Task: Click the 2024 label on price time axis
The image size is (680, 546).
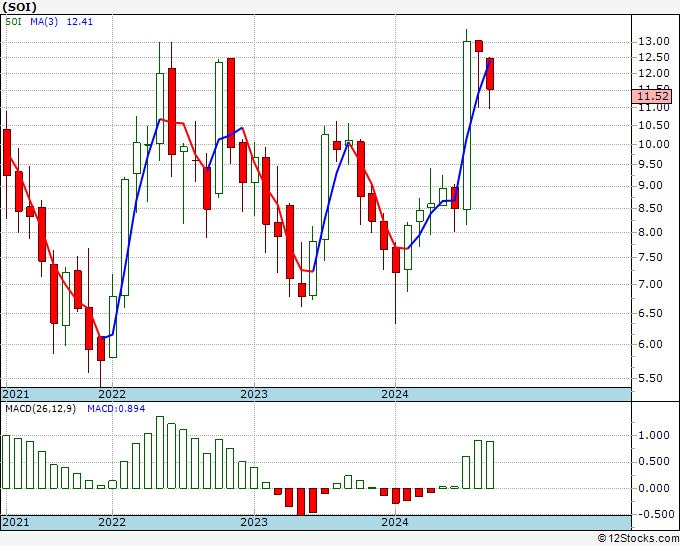Action: (x=395, y=394)
